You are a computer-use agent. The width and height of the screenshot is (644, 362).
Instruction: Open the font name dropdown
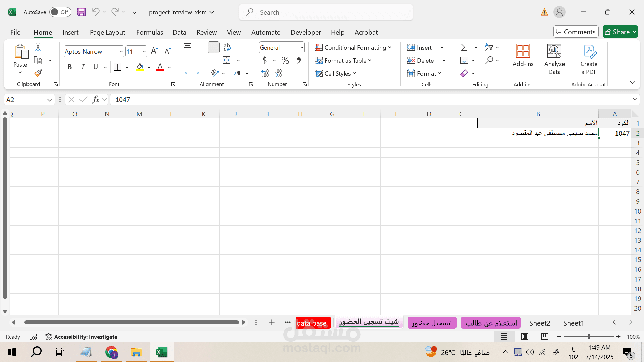click(121, 51)
